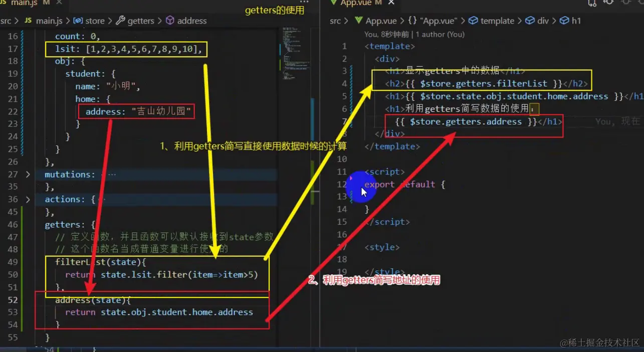The width and height of the screenshot is (644, 352).
Task: Click the "obj: {" line
Action: [x=70, y=61]
